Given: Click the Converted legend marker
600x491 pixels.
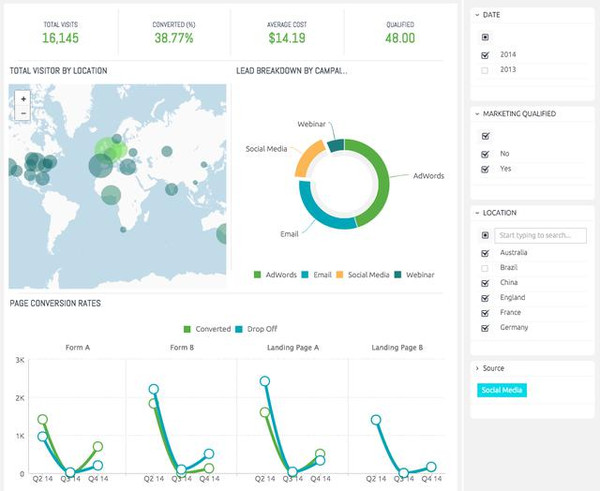Looking at the screenshot, I should 186,328.
